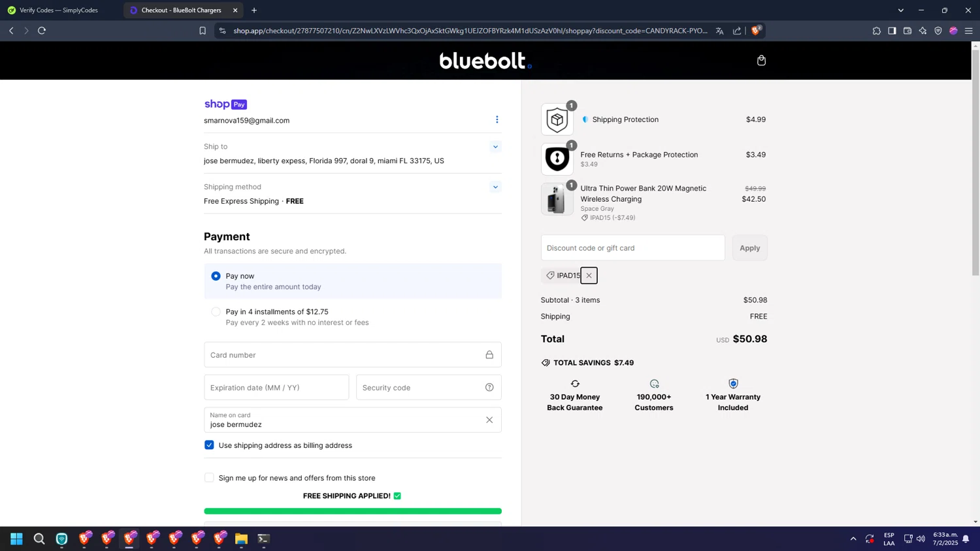Select the Checkout - BlueBolt Chargers tab
Screen dimensions: 980x551
click(182, 10)
